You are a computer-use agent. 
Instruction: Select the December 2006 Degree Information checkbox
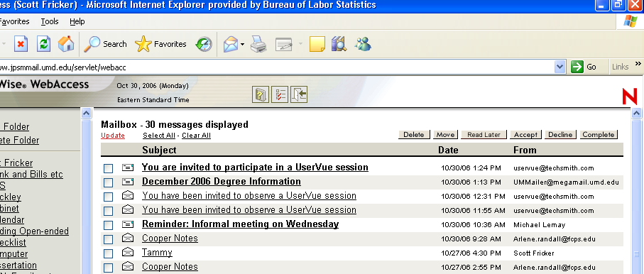click(x=108, y=182)
